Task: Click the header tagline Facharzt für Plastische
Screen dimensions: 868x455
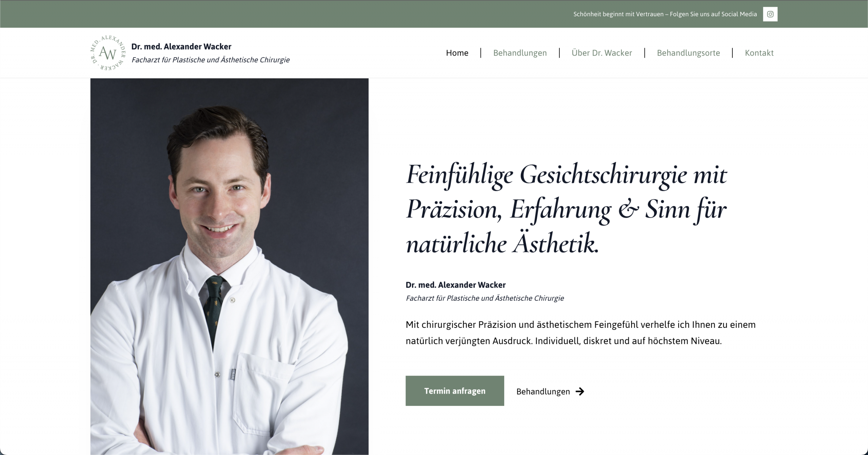Action: [211, 60]
